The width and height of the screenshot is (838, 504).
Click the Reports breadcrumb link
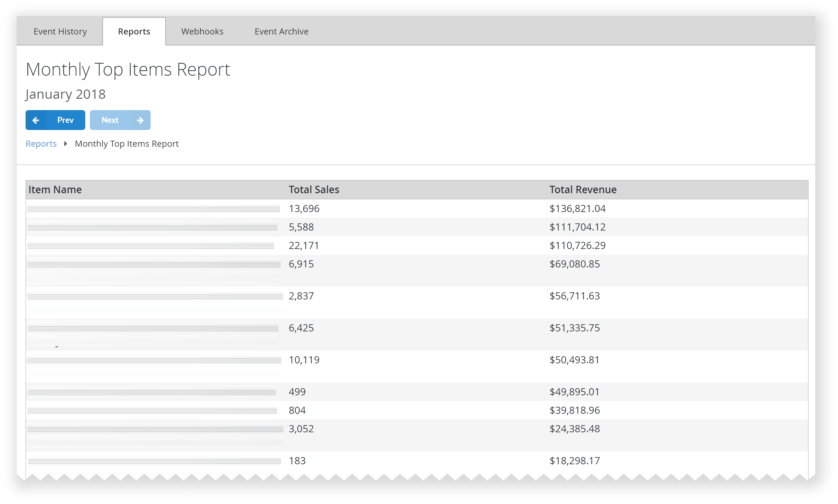pos(41,143)
